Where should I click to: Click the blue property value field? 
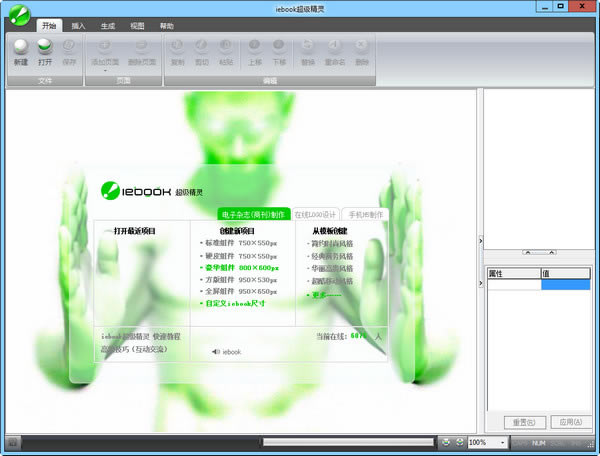point(566,285)
